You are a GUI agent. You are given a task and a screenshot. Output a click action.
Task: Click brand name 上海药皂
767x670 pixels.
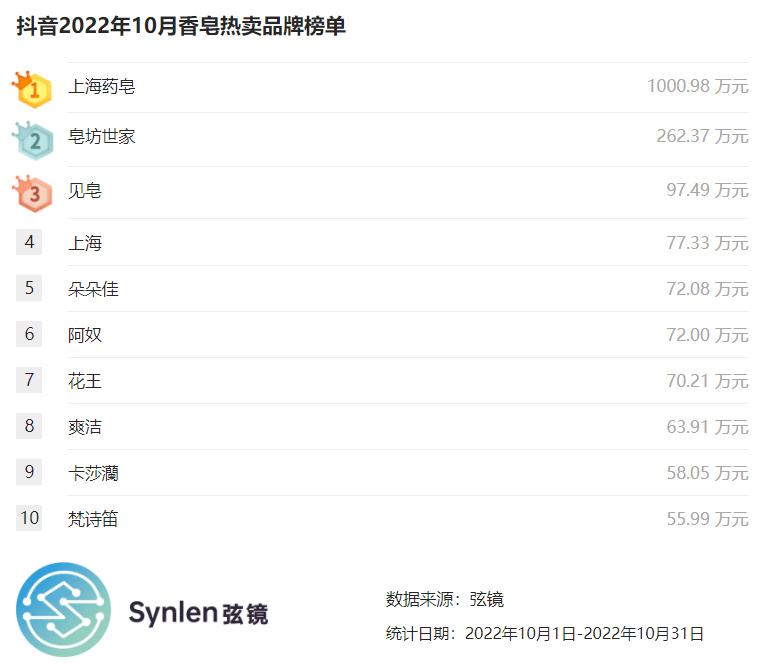click(102, 87)
